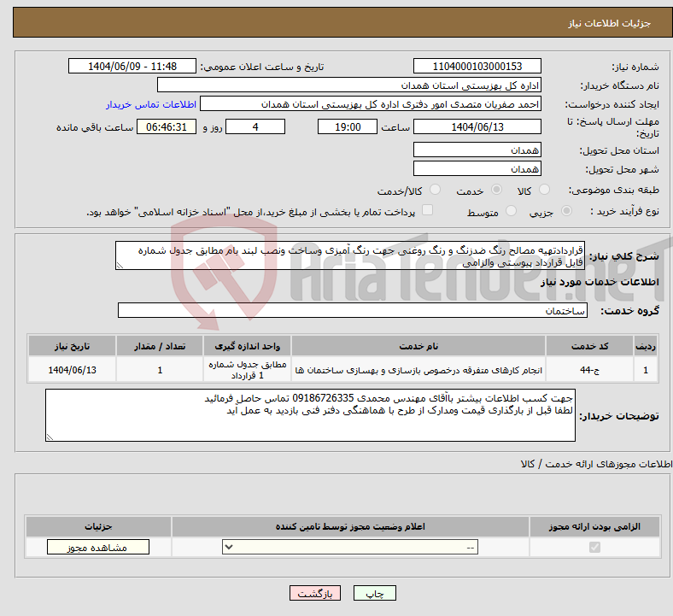Click the remaining time field 06:46:31
Image resolution: width=673 pixels, height=616 pixels.
point(167,127)
